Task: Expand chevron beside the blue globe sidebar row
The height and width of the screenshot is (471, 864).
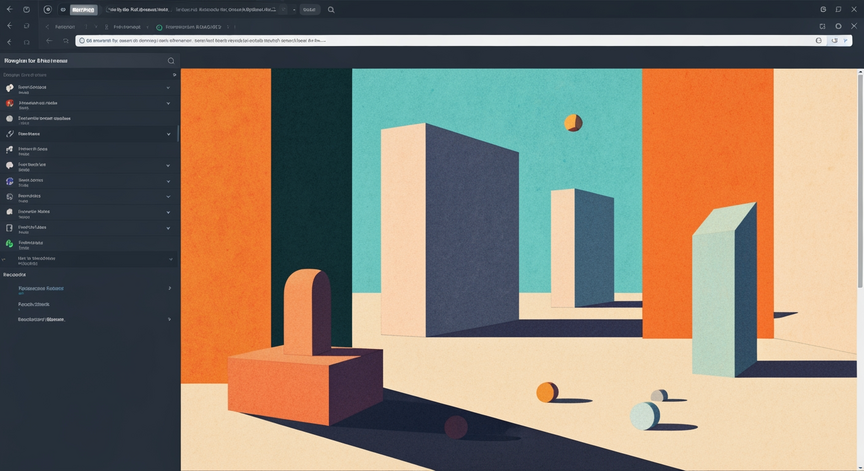Action: (168, 181)
